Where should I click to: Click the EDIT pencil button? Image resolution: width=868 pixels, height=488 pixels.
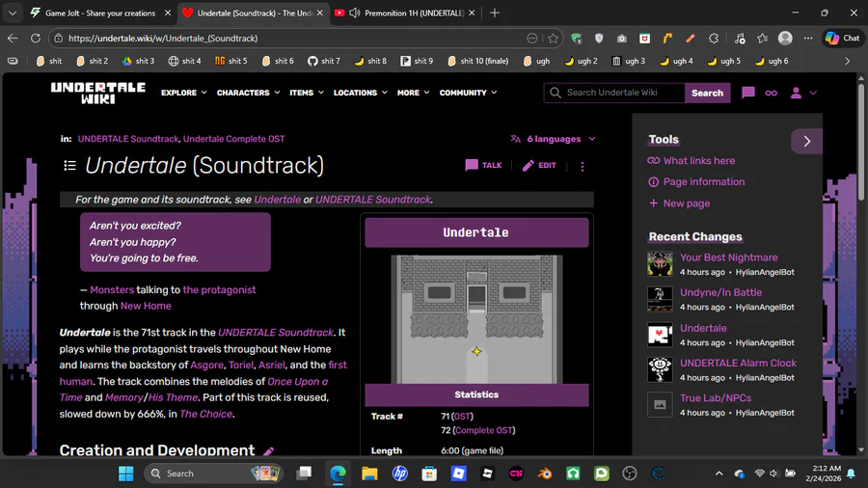tap(539, 166)
